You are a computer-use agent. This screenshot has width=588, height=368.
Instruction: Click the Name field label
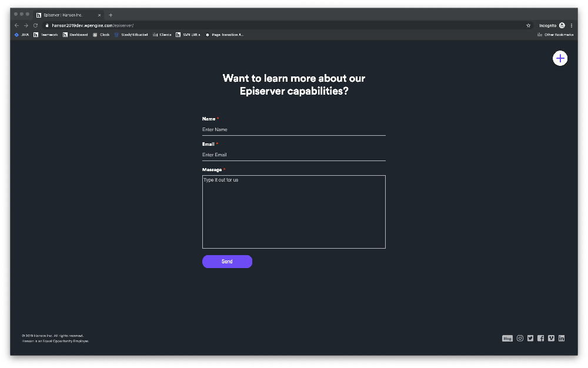209,119
